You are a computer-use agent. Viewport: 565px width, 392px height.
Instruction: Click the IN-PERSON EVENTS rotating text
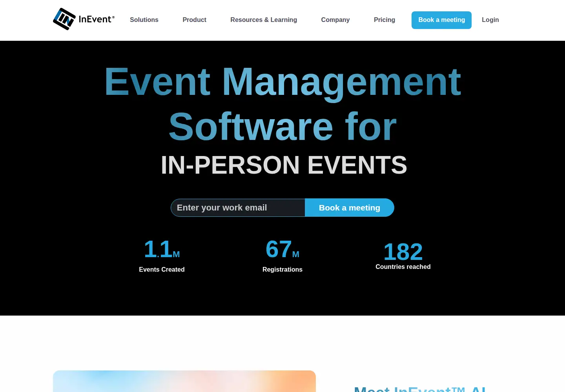point(284,165)
